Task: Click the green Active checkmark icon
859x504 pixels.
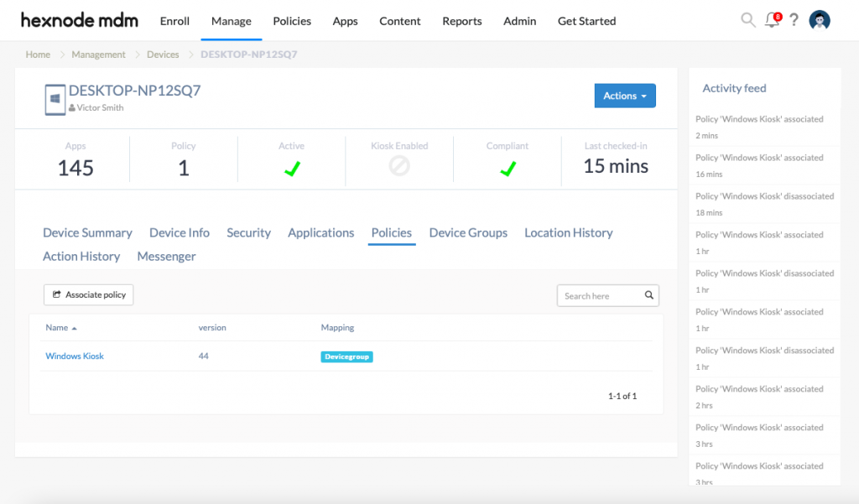Action: [291, 169]
